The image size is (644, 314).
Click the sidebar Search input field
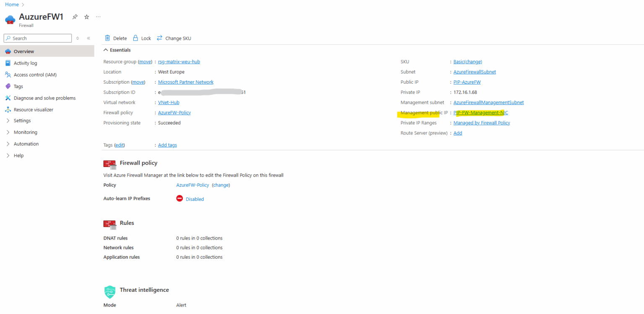(x=37, y=38)
